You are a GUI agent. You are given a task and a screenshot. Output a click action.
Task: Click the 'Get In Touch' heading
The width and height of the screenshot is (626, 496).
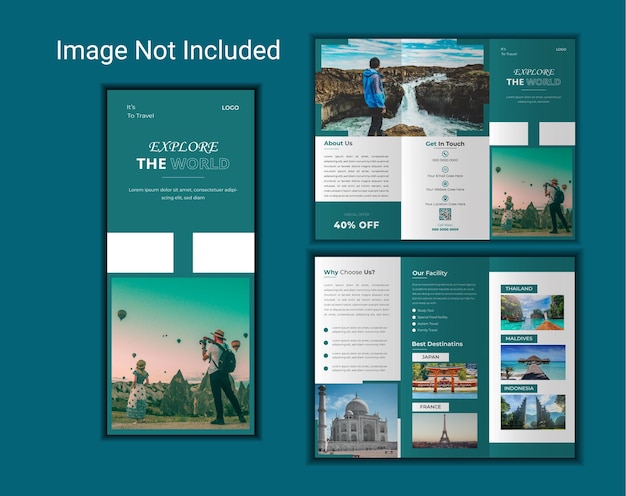(445, 144)
